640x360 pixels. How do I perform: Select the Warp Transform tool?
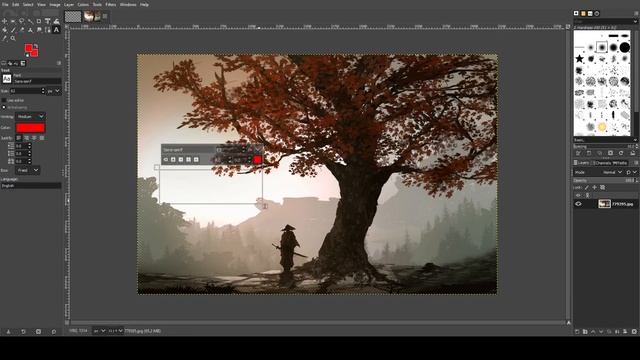[56, 21]
